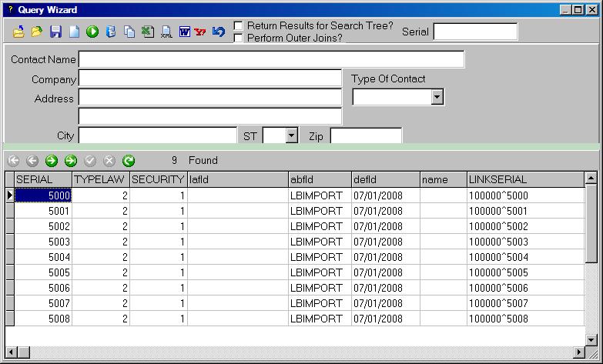
Task: Export results to XML file
Action: (166, 32)
